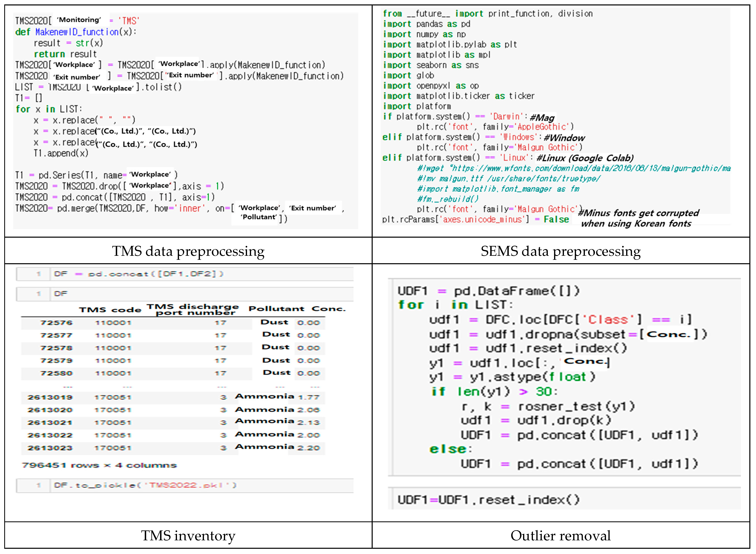
Task: Click the lone DF output cell
Action: coord(61,294)
